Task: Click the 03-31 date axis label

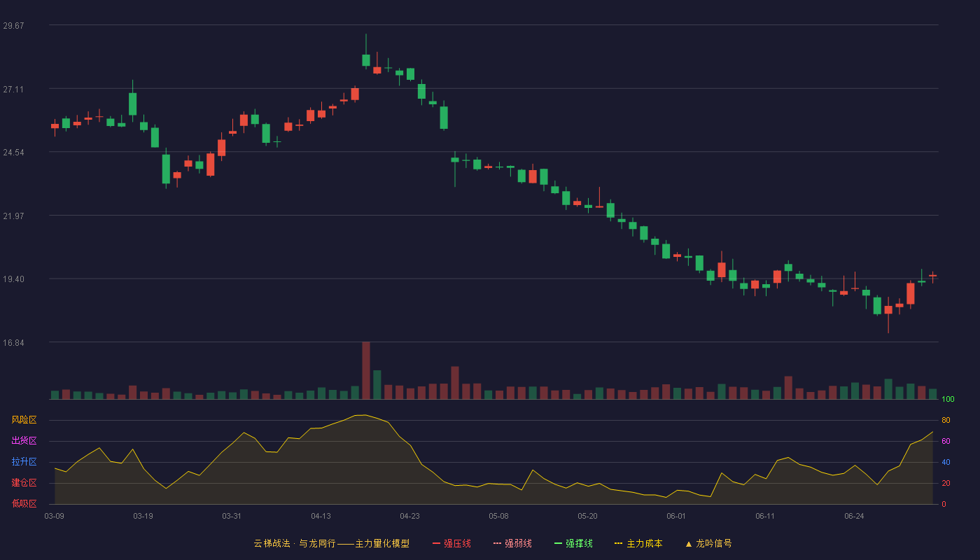Action: coord(232,516)
